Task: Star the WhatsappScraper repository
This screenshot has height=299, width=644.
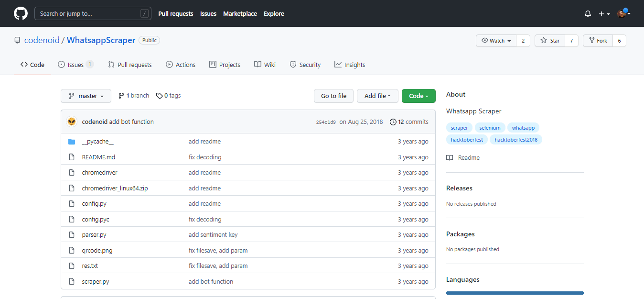Action: [x=550, y=41]
